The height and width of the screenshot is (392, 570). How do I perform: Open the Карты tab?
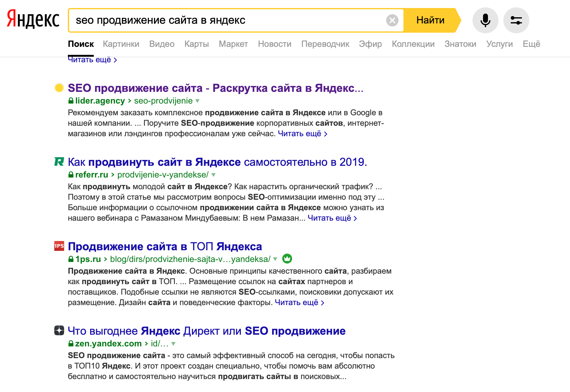click(196, 44)
